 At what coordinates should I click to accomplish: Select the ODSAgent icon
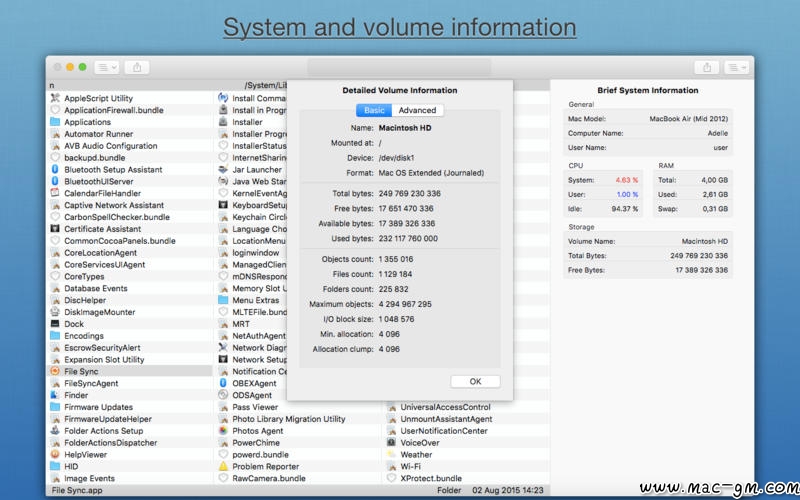[x=223, y=395]
